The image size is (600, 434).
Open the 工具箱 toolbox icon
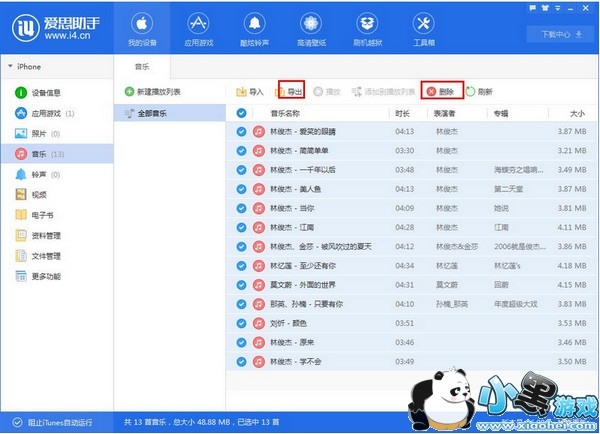pyautogui.click(x=424, y=29)
